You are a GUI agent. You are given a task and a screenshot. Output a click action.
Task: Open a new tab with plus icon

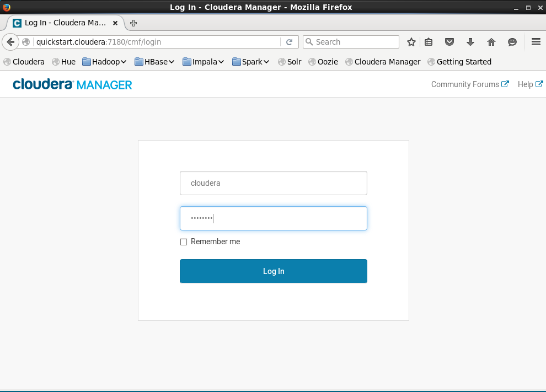click(133, 23)
